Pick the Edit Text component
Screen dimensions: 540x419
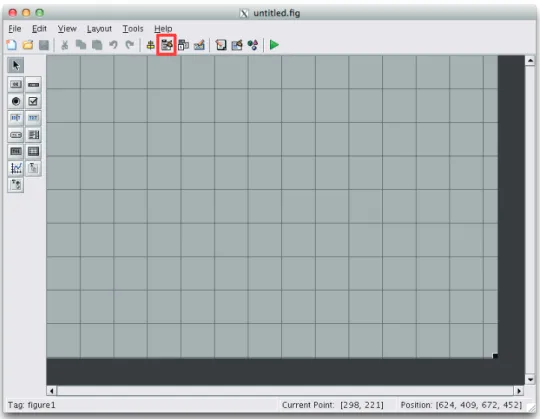tap(15, 118)
